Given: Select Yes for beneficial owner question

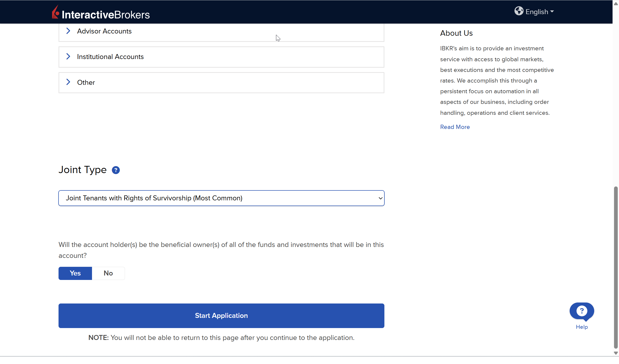Looking at the screenshot, I should 75,273.
